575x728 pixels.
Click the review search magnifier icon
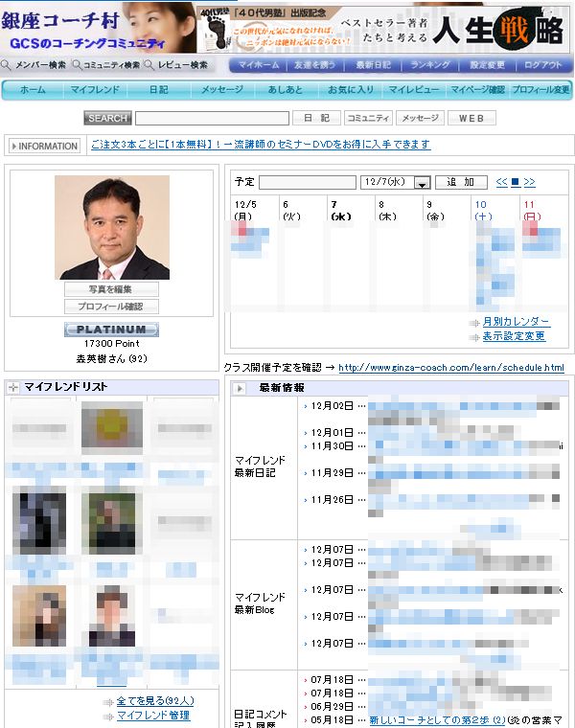tap(149, 65)
